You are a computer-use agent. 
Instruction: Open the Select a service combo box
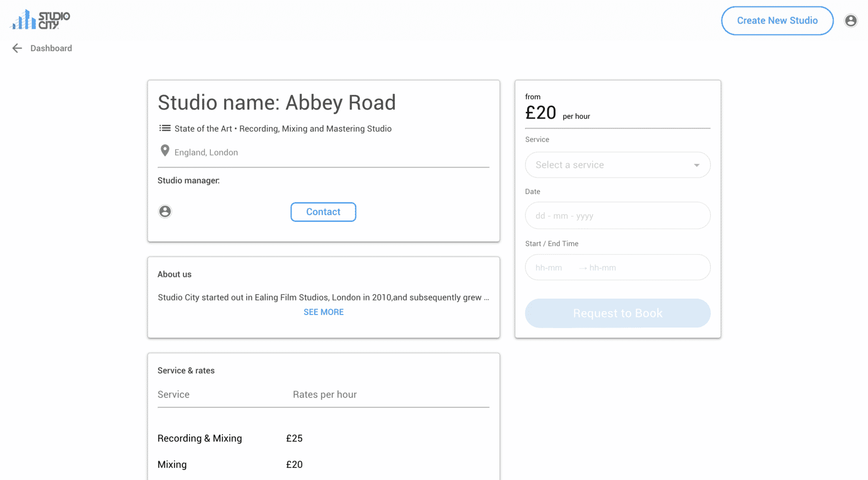pos(617,165)
